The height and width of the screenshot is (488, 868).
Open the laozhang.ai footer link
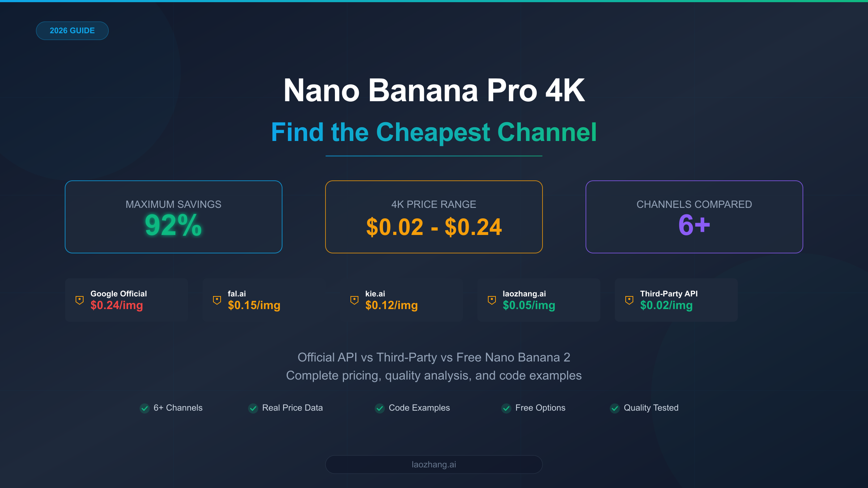click(x=434, y=465)
